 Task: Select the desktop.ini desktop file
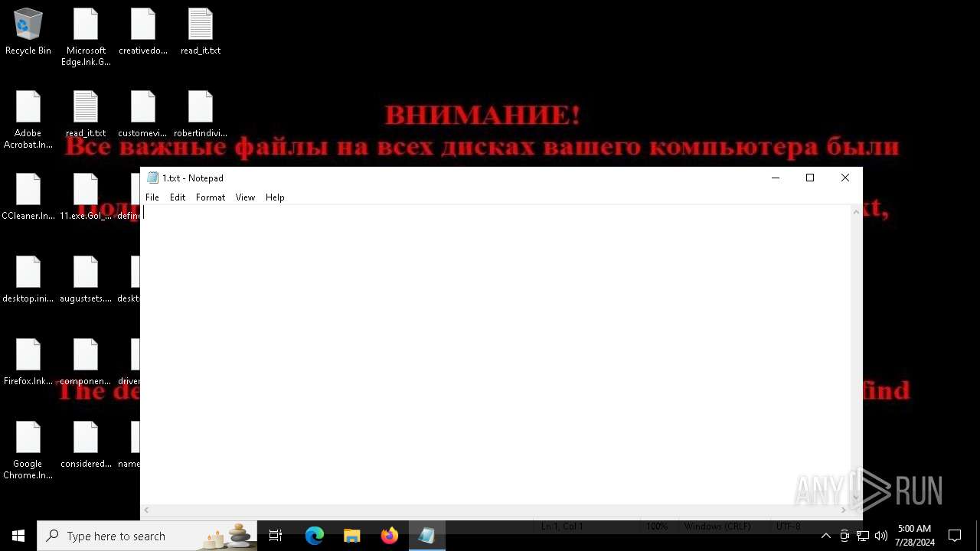coord(28,280)
